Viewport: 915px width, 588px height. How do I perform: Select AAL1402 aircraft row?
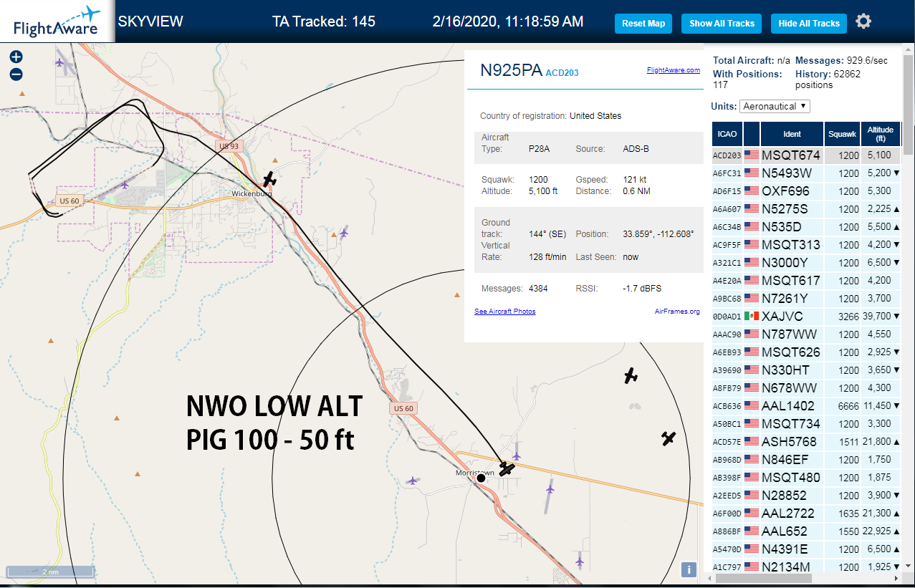point(806,406)
